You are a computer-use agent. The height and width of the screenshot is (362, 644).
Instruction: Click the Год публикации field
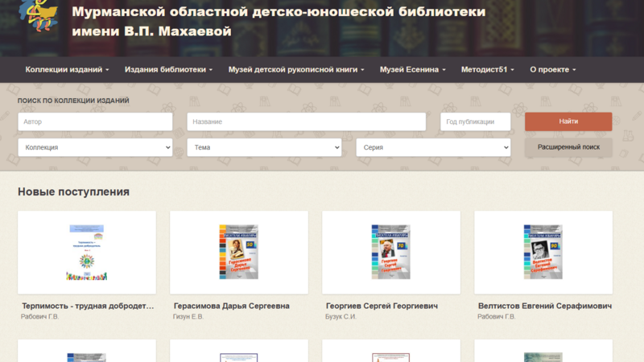click(x=475, y=121)
